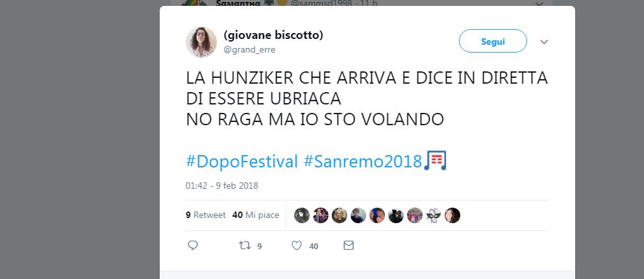Click the last liker avatar in the row
This screenshot has height=279, width=644.
pyautogui.click(x=452, y=215)
